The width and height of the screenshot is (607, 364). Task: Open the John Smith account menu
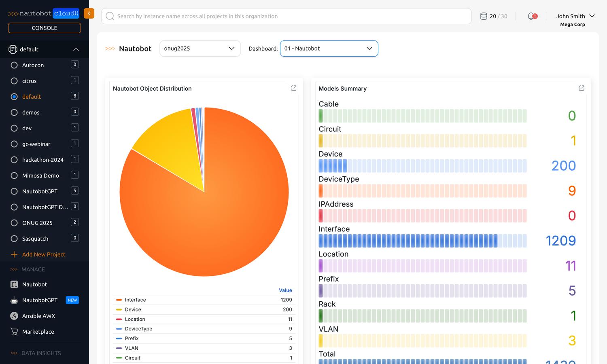point(575,16)
